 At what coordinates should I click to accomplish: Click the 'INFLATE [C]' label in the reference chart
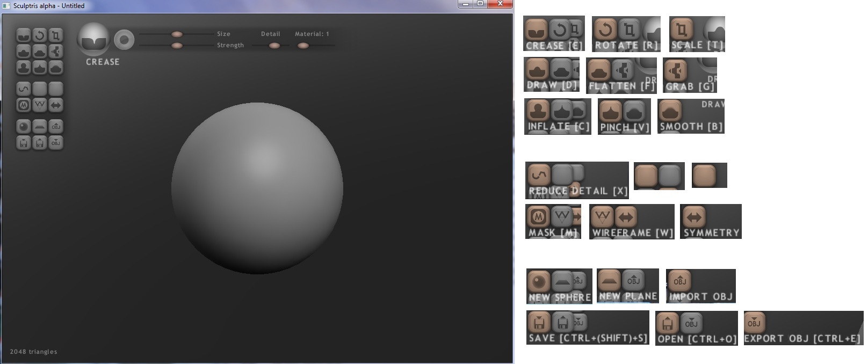(x=559, y=127)
